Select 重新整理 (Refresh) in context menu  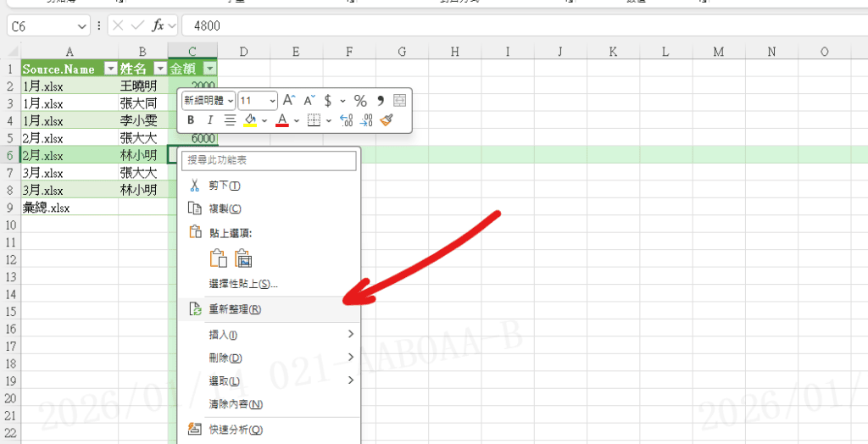pyautogui.click(x=235, y=309)
